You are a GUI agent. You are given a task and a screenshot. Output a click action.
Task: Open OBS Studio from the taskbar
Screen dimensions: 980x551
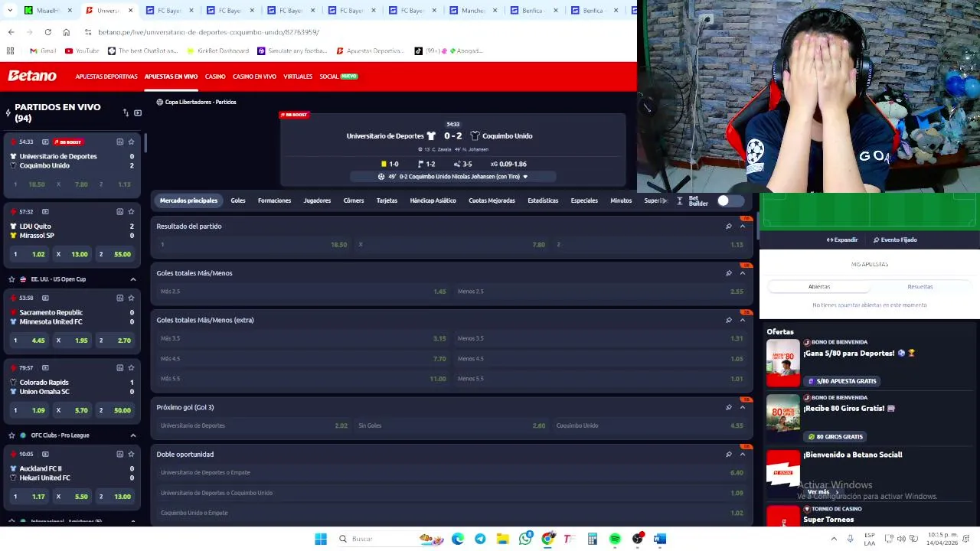pyautogui.click(x=638, y=539)
